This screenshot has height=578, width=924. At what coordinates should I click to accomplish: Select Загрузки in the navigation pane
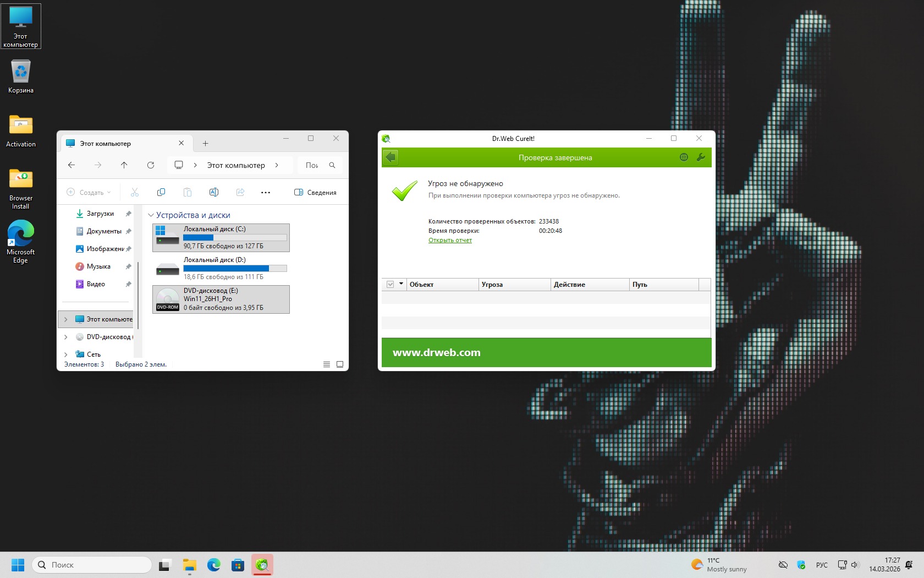100,214
